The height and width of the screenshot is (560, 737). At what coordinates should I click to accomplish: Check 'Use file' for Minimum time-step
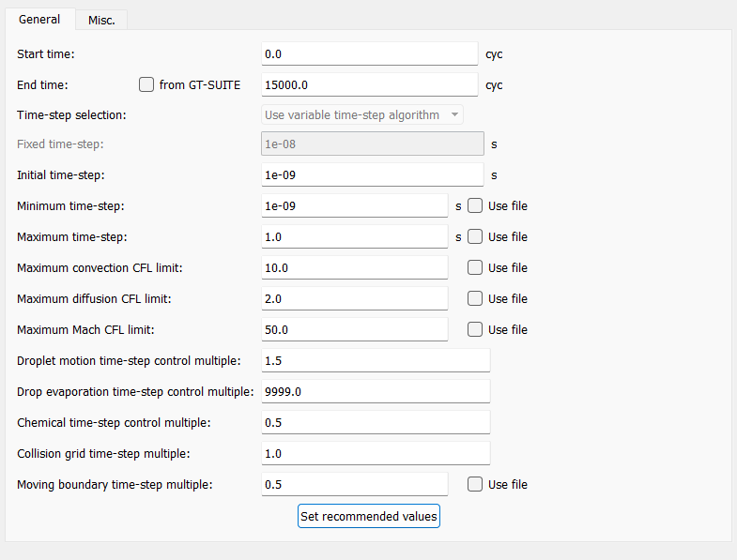coord(475,205)
